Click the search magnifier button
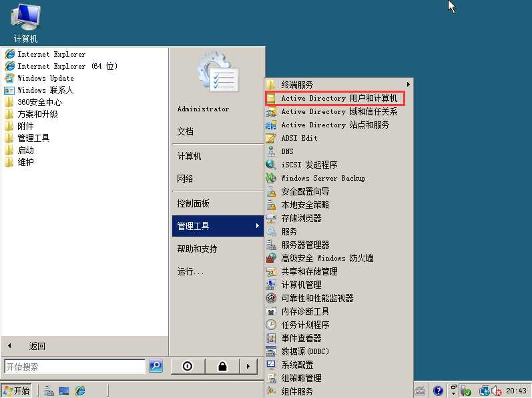The height and width of the screenshot is (398, 532). click(156, 366)
